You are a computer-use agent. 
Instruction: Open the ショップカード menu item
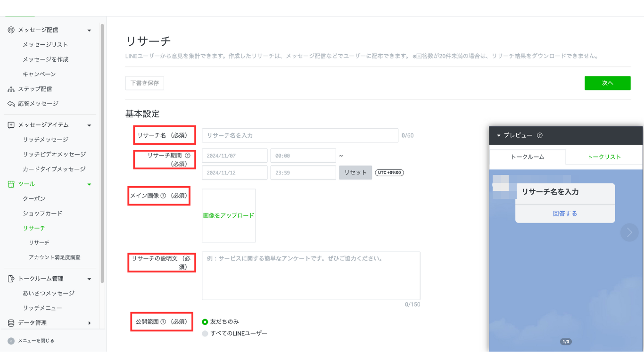[x=42, y=214]
